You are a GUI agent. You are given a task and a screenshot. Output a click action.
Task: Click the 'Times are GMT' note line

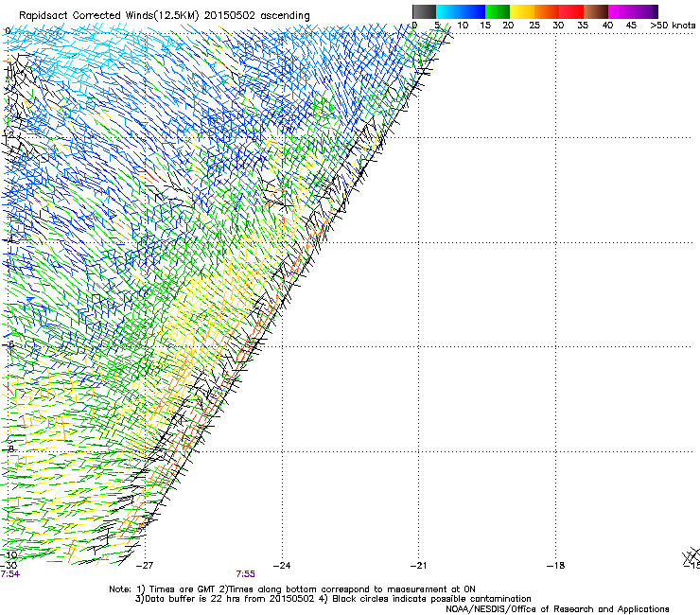click(292, 589)
